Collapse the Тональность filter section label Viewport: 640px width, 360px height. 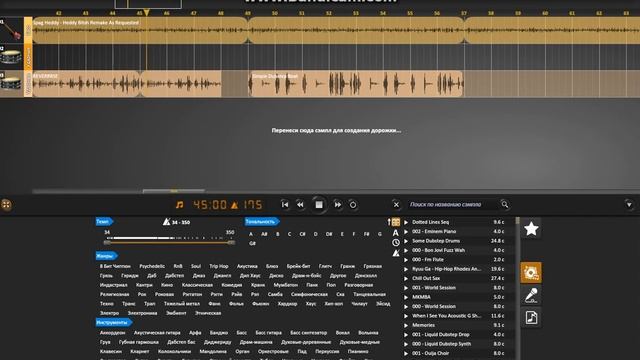[x=262, y=222]
